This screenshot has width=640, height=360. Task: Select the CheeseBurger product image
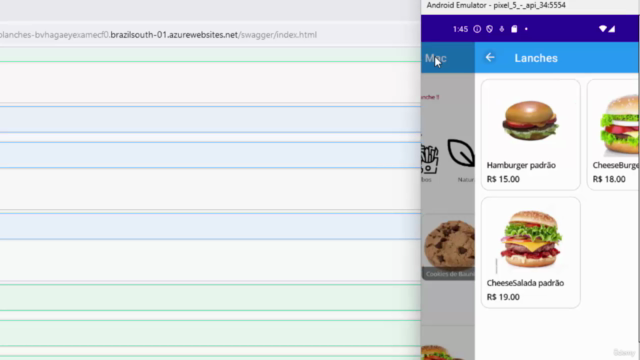click(620, 124)
